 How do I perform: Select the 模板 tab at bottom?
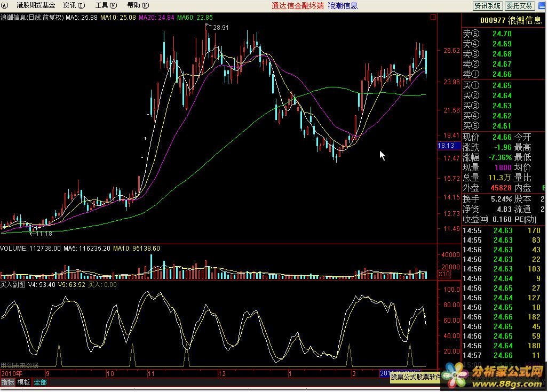tap(23, 382)
